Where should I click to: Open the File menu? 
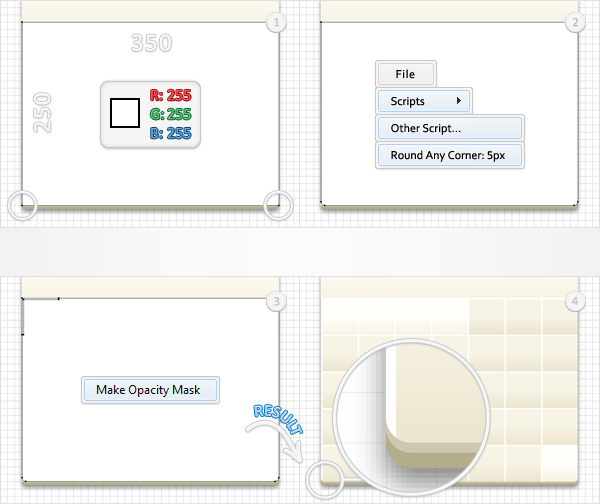406,74
